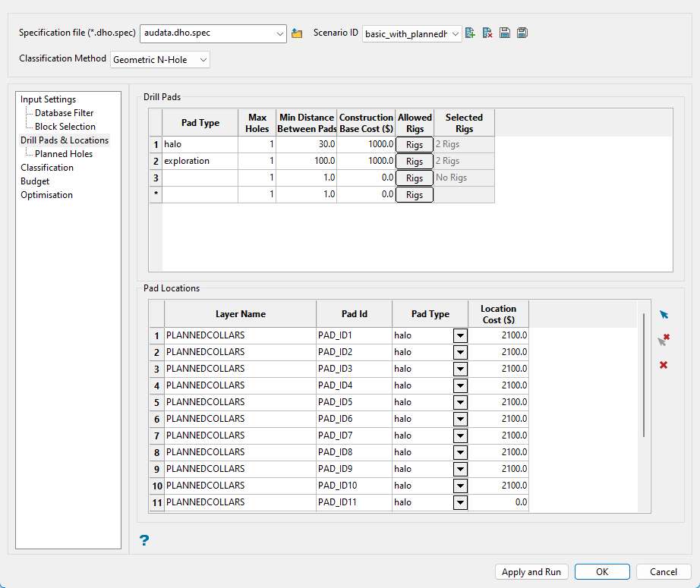Click the blue pick-locations arrow icon
Viewport: 700px width, 588px height.
coord(664,315)
